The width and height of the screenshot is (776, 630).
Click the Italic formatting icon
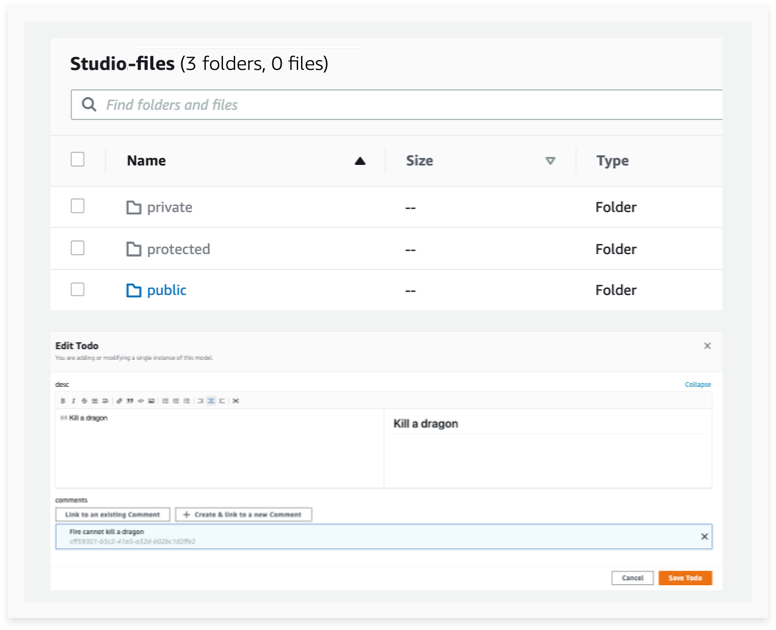[73, 400]
